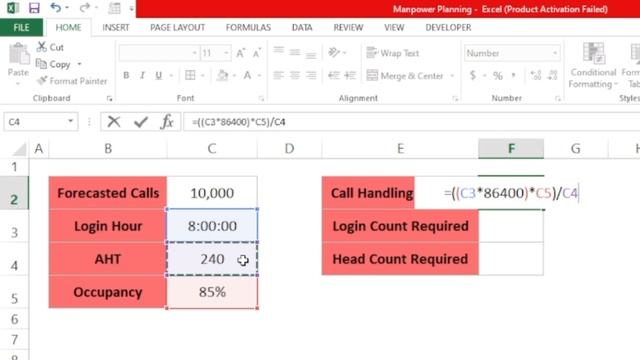The height and width of the screenshot is (360, 640).
Task: Select the Occupancy cell showing 85%
Action: coord(212,292)
